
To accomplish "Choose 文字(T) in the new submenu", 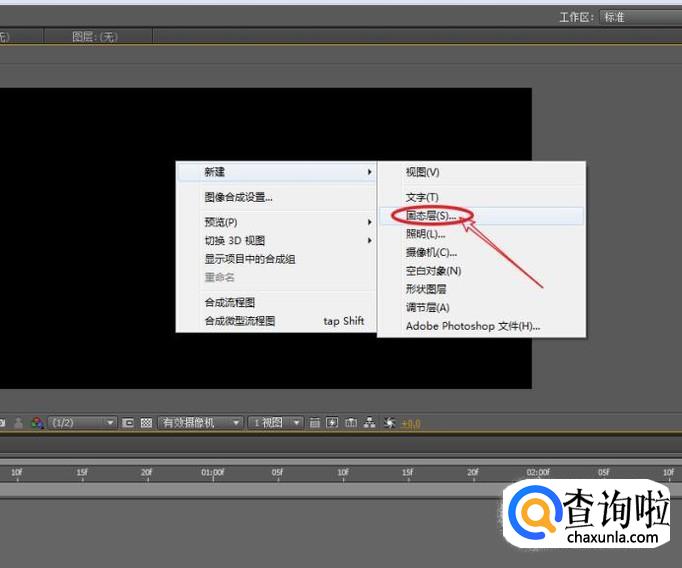I will [x=422, y=197].
